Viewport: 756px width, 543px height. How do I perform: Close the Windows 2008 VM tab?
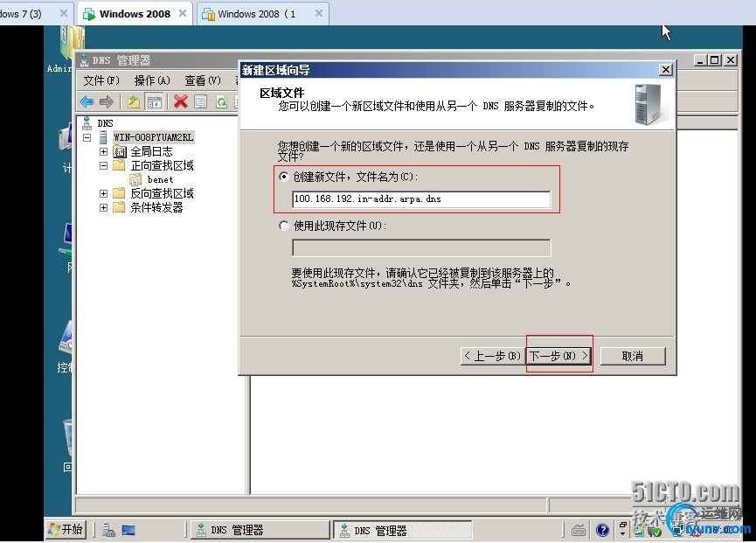[183, 13]
